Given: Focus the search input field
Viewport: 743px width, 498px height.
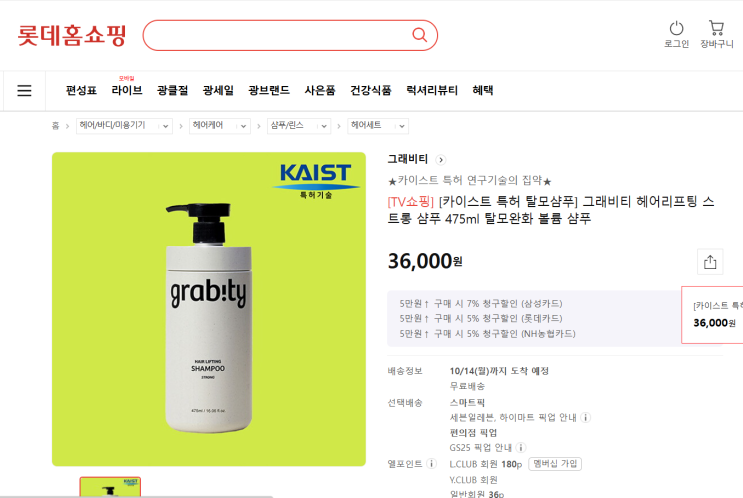Looking at the screenshot, I should click(x=277, y=35).
